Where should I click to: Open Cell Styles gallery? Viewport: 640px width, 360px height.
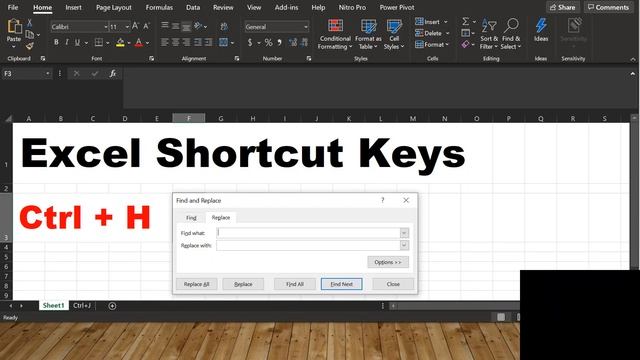pyautogui.click(x=394, y=34)
